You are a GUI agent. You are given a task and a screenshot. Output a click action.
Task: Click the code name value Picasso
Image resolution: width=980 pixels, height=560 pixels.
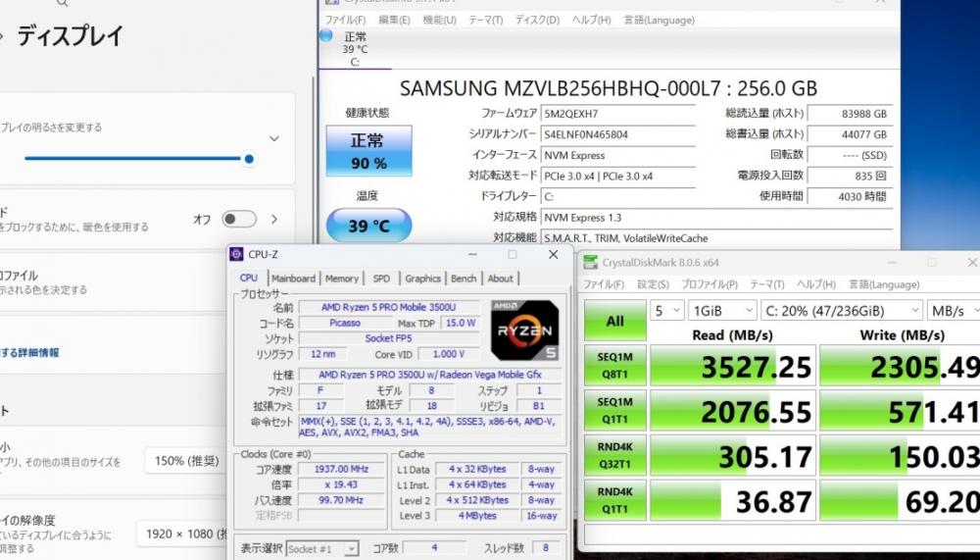click(x=345, y=323)
